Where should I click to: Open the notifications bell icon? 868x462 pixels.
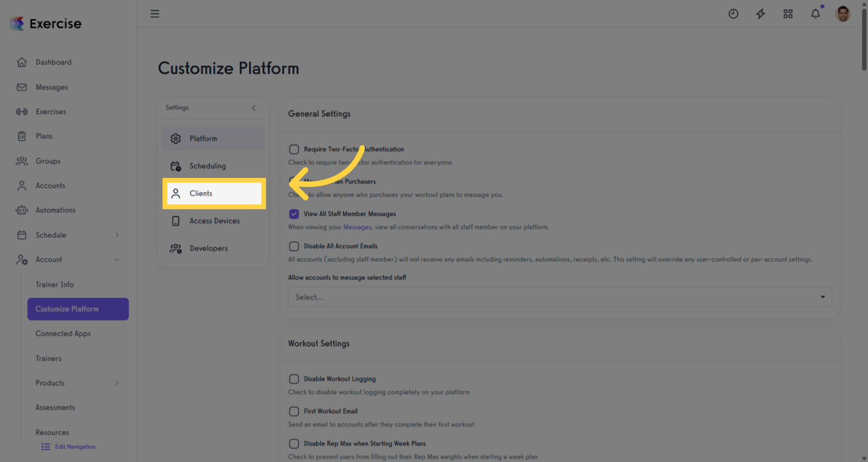[x=815, y=13]
